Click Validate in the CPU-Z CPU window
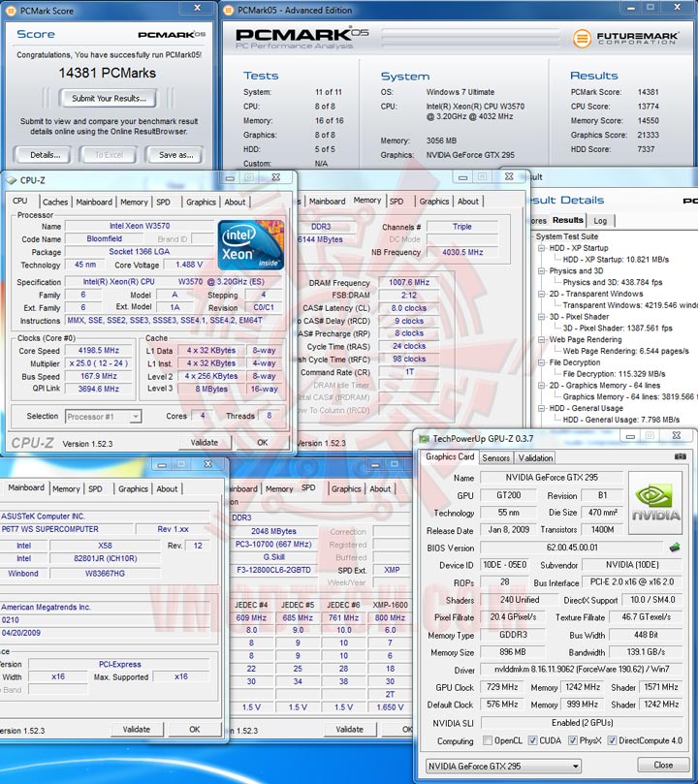 click(x=205, y=443)
